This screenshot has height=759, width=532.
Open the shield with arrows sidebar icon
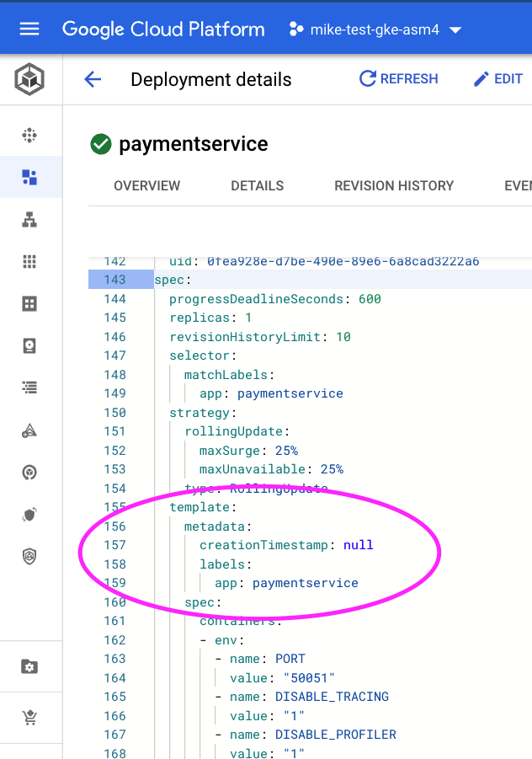tap(29, 514)
